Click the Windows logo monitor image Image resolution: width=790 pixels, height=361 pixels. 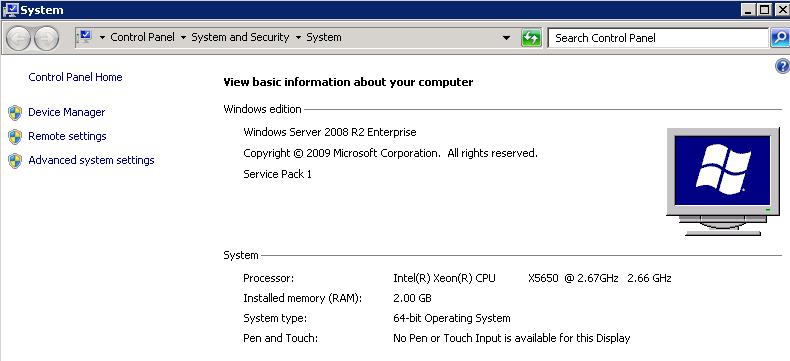(722, 182)
